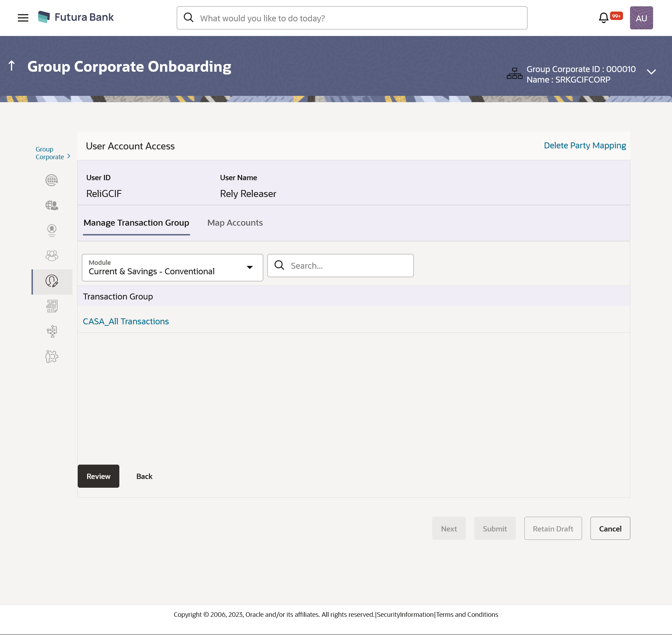The image size is (672, 635).
Task: Click the notifications bell icon
Action: click(x=603, y=18)
